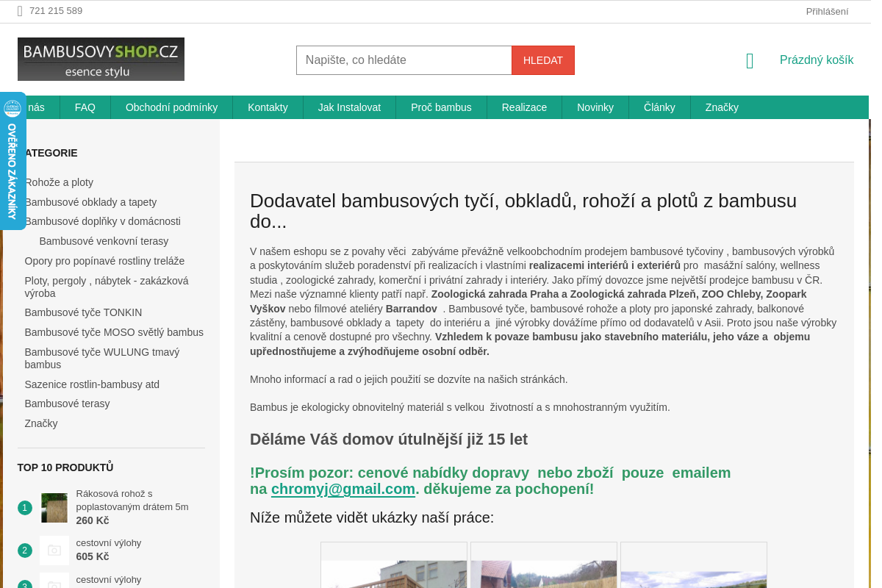Viewport: 882px width, 588px height.
Task: Click text Děláme Váš domov útulnější již 15 let
Action: pyautogui.click(x=389, y=440)
